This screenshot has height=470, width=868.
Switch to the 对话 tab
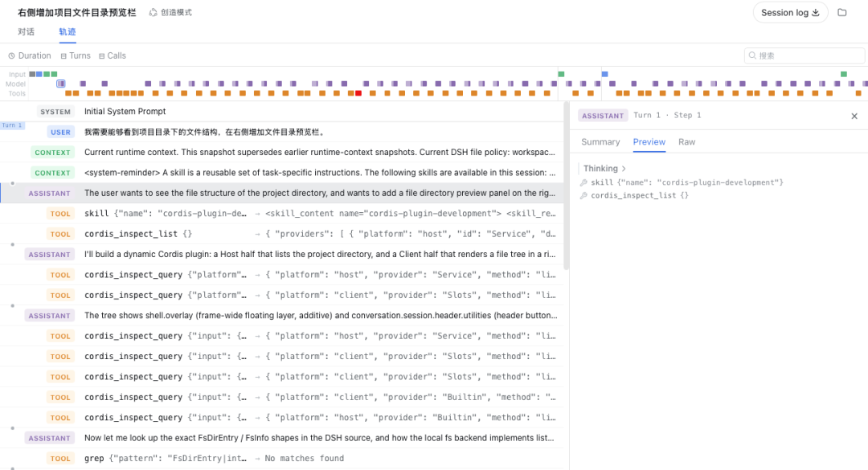(26, 31)
